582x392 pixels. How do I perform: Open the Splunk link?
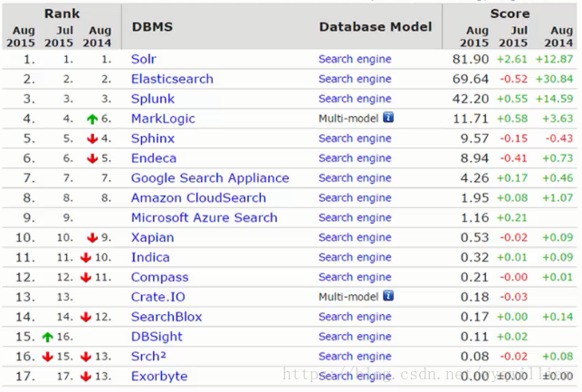click(x=153, y=99)
